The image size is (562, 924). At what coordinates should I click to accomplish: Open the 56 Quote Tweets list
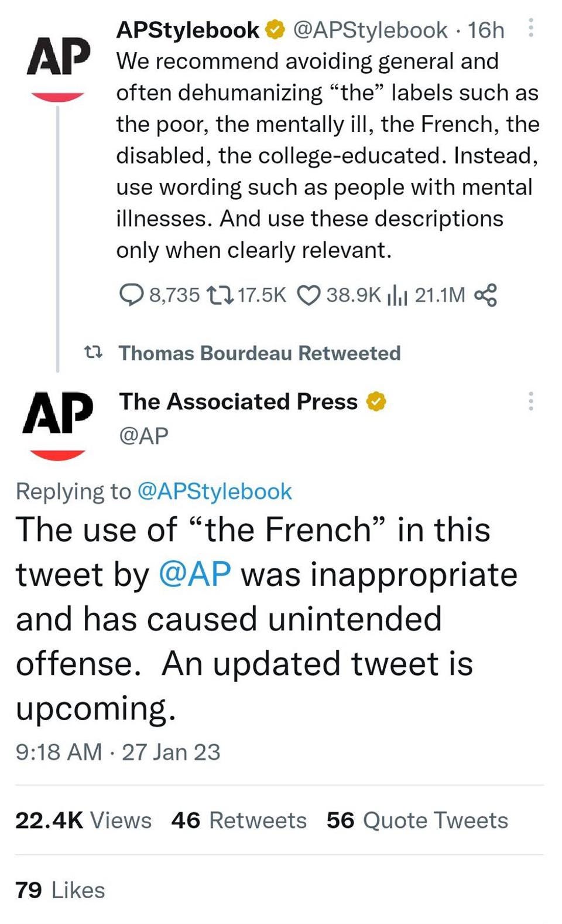(x=416, y=820)
